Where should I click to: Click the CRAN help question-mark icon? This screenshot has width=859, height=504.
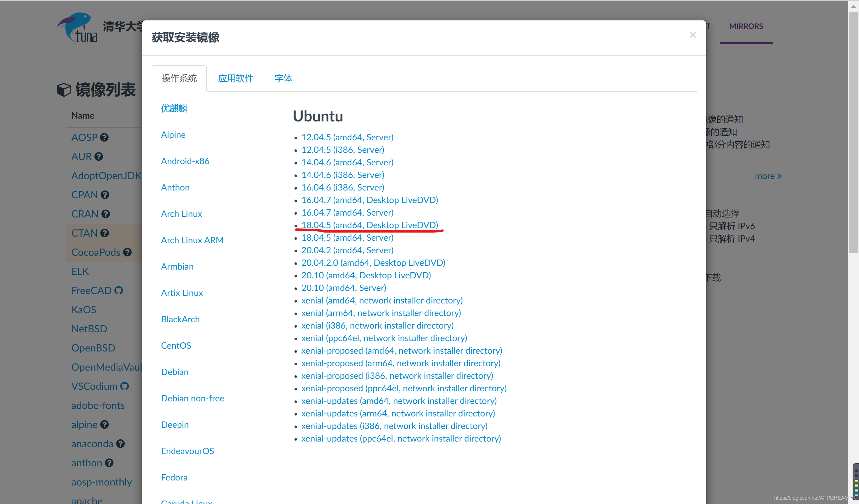106,214
